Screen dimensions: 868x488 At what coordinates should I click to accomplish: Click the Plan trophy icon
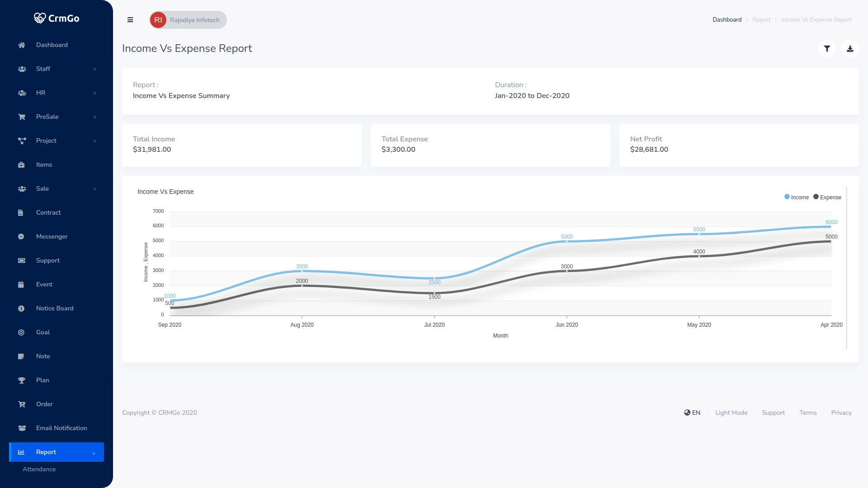[x=21, y=380]
